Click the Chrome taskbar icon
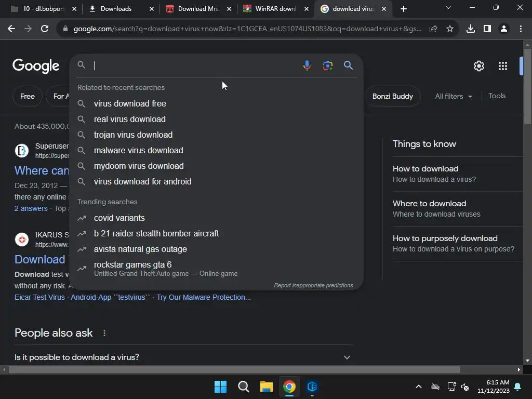This screenshot has width=532, height=399. pyautogui.click(x=289, y=387)
